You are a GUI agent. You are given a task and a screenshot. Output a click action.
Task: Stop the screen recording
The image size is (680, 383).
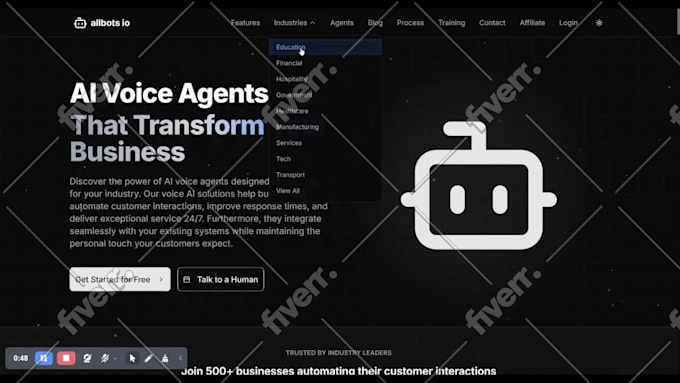coord(66,358)
